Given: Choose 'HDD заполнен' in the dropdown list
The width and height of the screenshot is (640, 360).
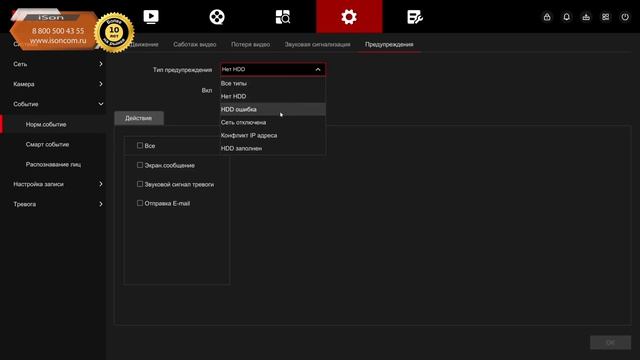Looking at the screenshot, I should [273, 149].
